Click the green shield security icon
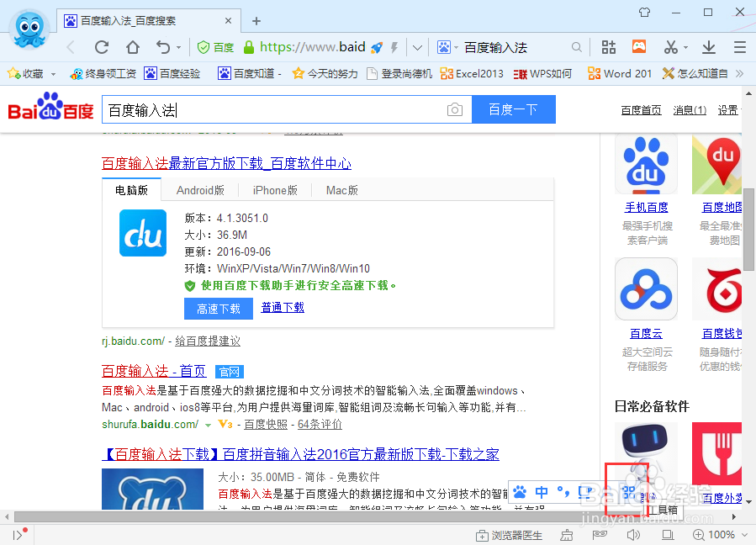The height and width of the screenshot is (545, 756). (204, 47)
